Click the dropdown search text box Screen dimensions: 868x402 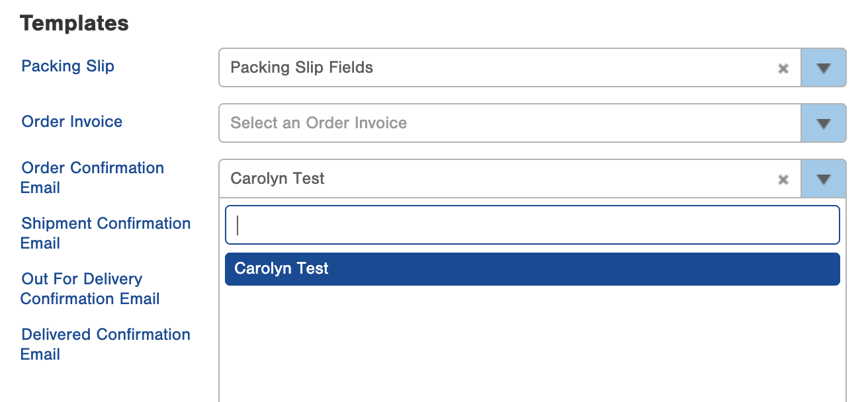coord(532,225)
